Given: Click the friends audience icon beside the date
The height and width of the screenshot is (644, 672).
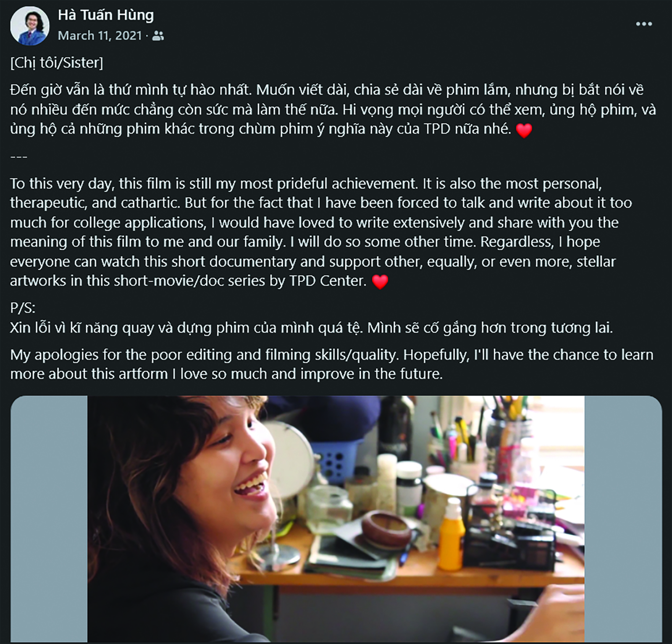Looking at the screenshot, I should (158, 36).
